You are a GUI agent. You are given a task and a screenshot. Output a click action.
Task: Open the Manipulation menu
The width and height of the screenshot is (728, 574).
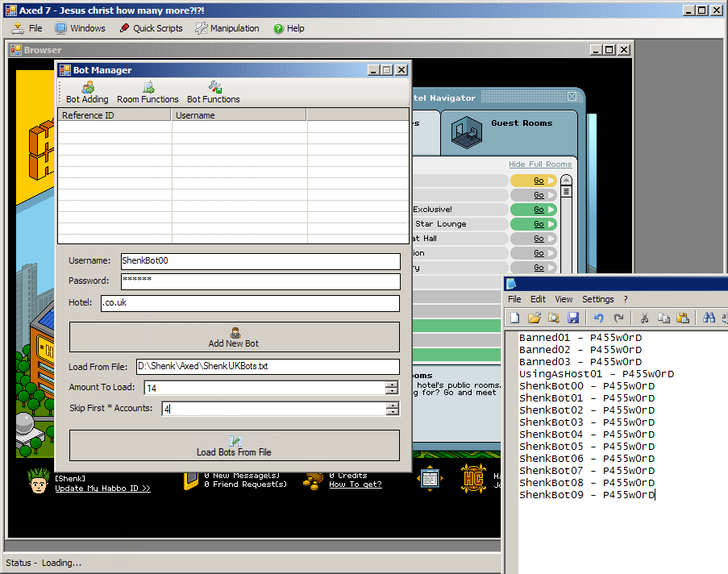point(227,28)
